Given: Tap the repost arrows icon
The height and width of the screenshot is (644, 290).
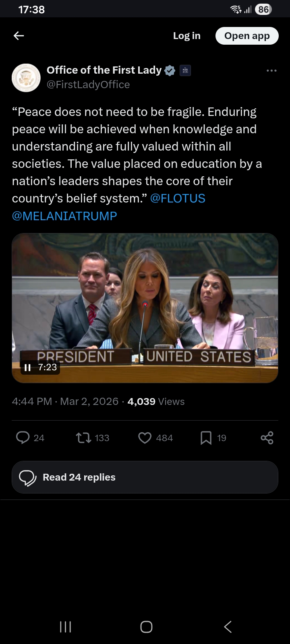Looking at the screenshot, I should point(84,438).
